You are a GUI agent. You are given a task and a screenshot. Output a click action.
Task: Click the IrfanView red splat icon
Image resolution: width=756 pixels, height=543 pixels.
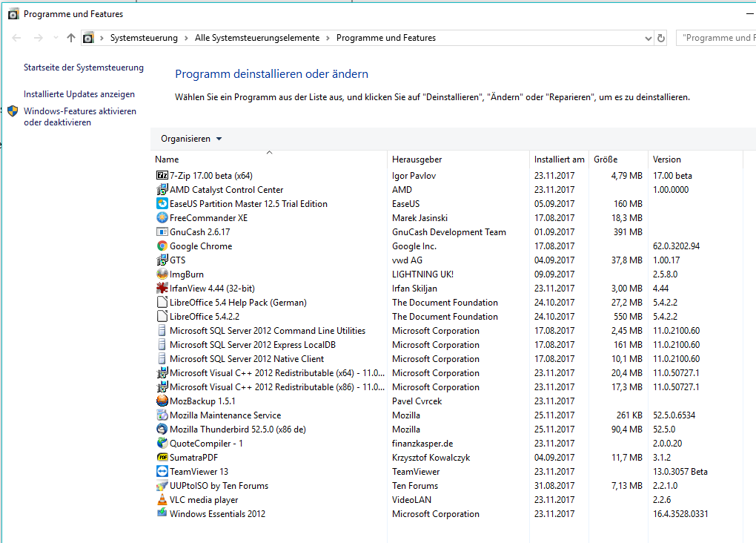click(162, 288)
